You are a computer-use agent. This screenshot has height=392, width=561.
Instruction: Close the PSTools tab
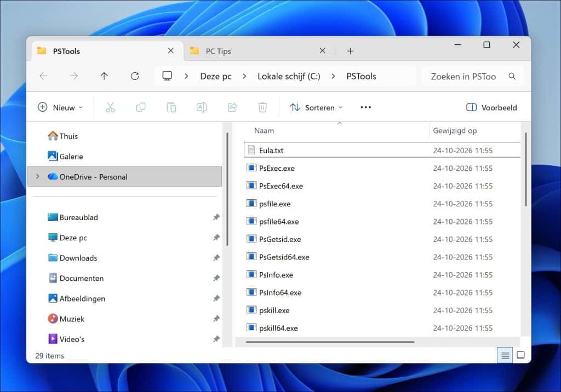pos(171,51)
